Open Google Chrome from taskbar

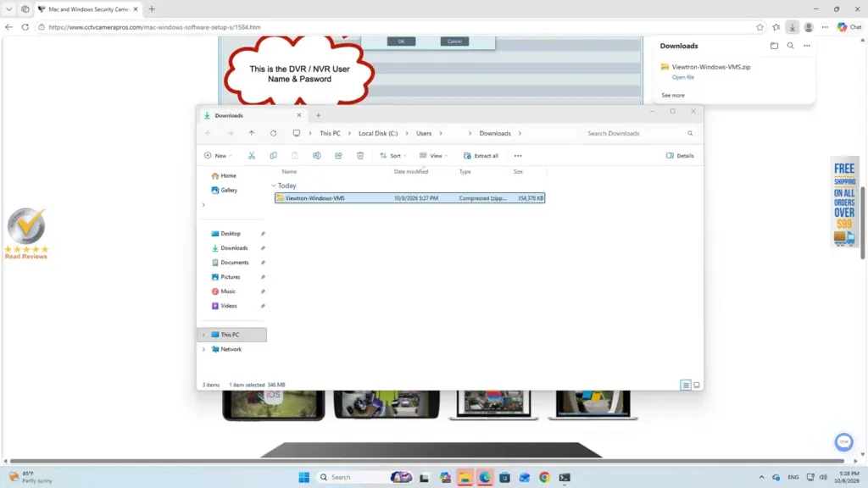tap(544, 477)
